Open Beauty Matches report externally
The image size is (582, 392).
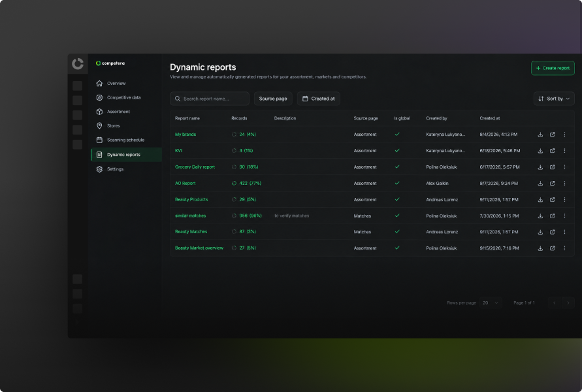(553, 232)
